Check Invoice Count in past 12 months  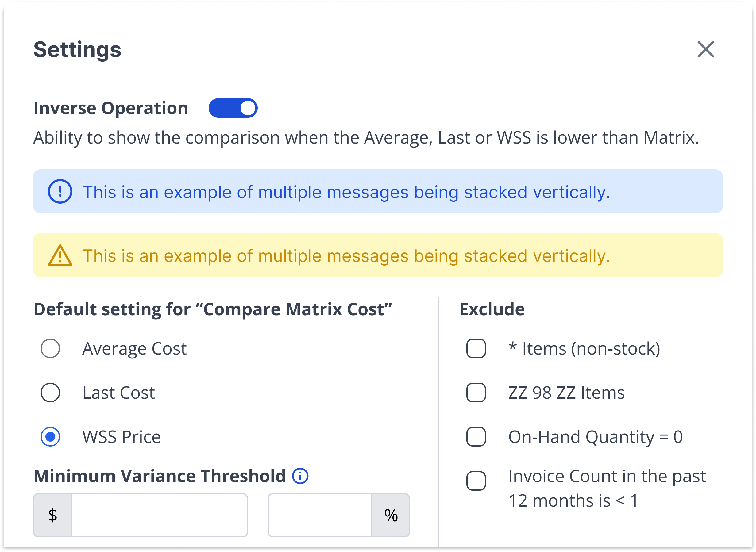pyautogui.click(x=476, y=481)
